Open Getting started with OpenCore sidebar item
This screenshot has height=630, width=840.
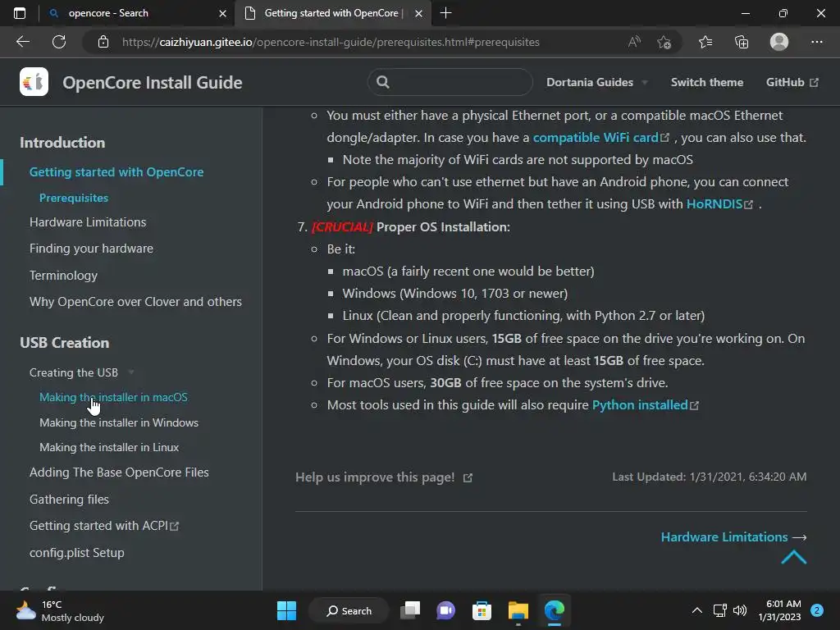point(116,172)
